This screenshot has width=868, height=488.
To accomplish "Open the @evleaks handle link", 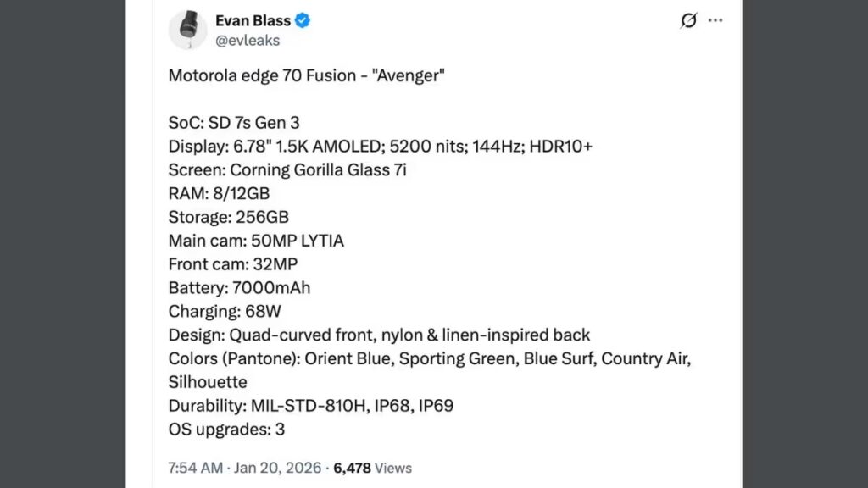I will point(248,41).
